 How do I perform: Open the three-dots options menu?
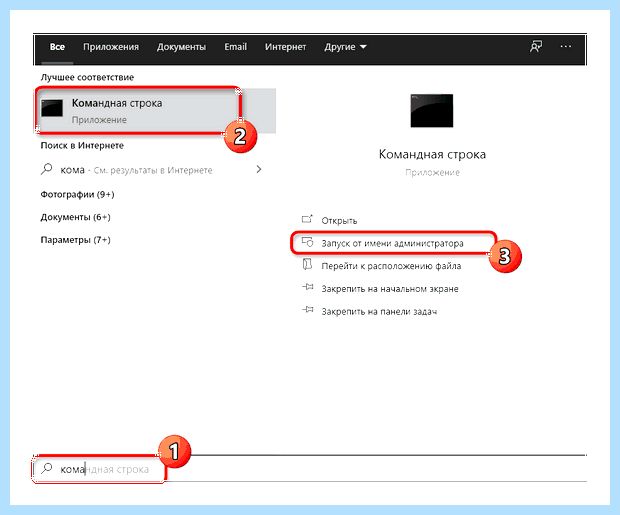[x=566, y=47]
